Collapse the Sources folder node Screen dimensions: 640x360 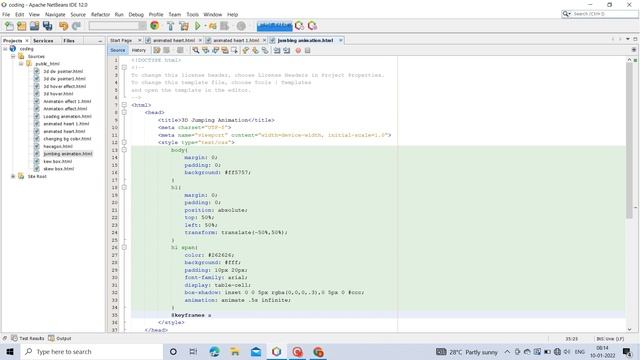click(13, 56)
